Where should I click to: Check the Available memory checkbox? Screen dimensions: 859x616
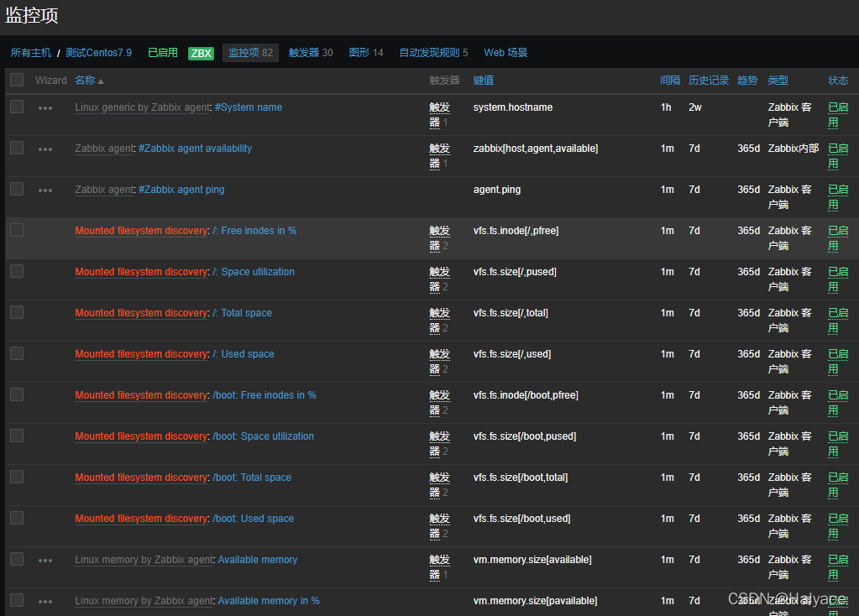[x=17, y=558]
